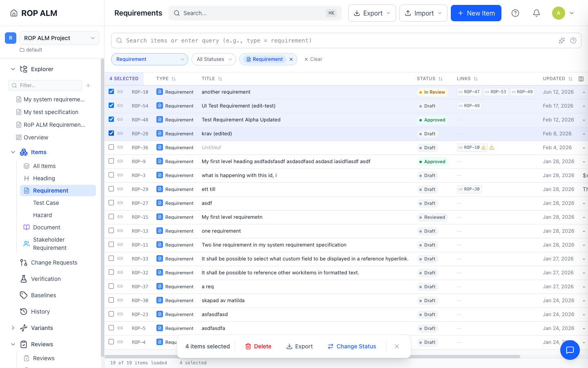Open the ROP ALM Project selector
This screenshot has width=588, height=368.
pyautogui.click(x=59, y=38)
